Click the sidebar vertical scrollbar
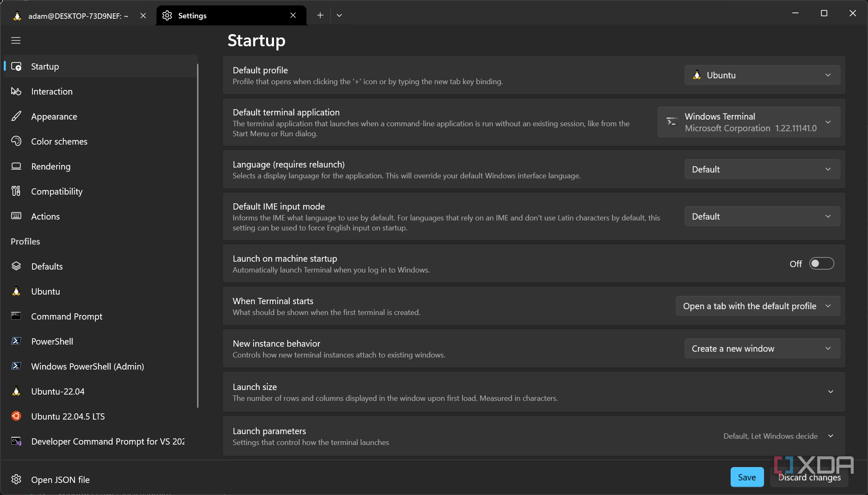The height and width of the screenshot is (495, 868). [x=198, y=235]
